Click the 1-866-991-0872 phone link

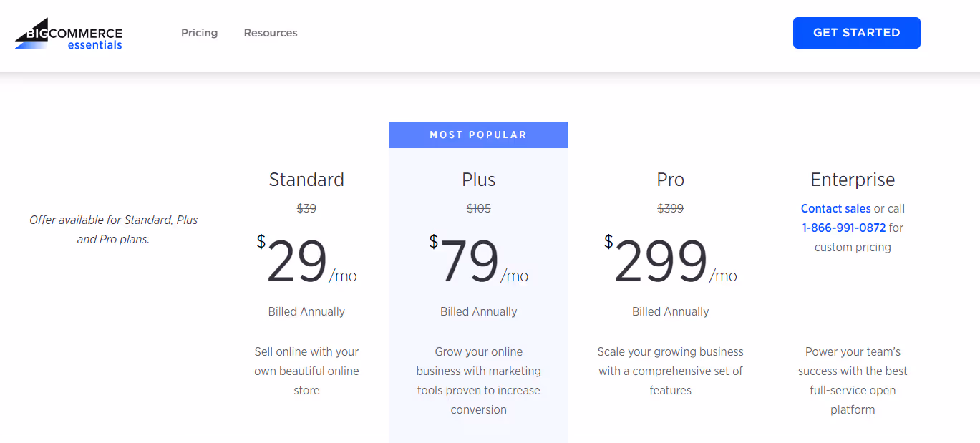[843, 228]
